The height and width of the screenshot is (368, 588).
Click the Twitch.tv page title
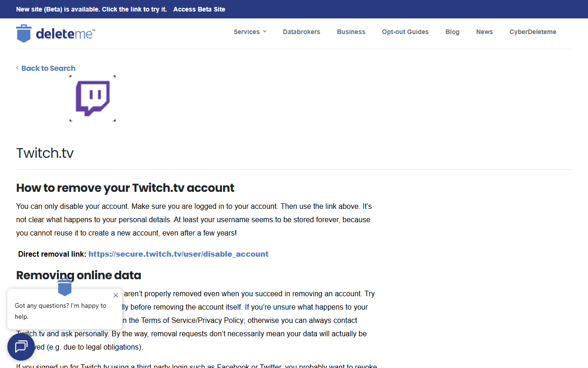click(45, 153)
